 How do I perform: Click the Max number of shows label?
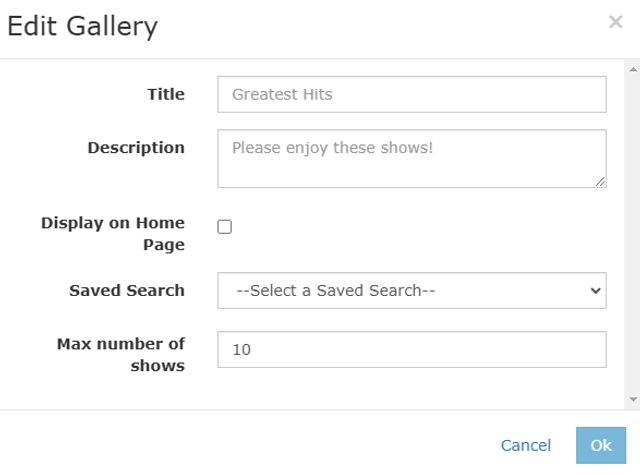121,354
